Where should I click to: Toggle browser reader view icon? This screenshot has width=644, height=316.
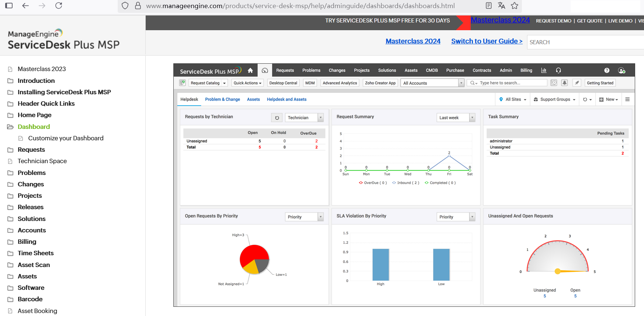(489, 6)
